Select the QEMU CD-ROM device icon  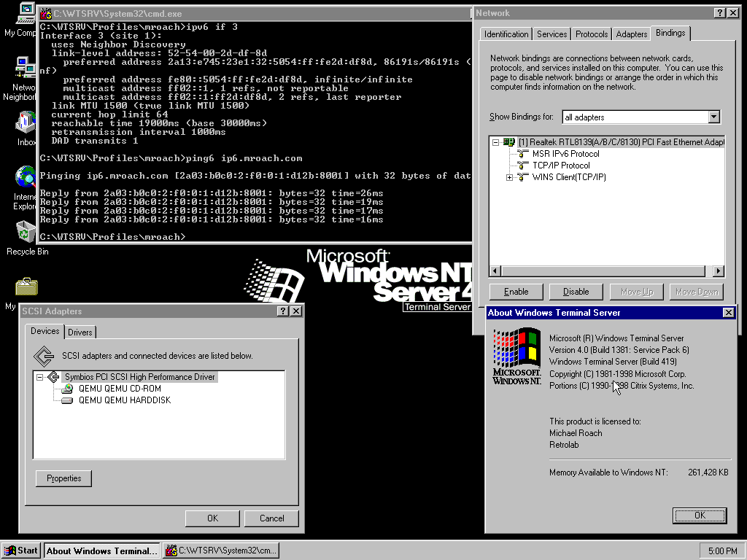[x=67, y=389]
